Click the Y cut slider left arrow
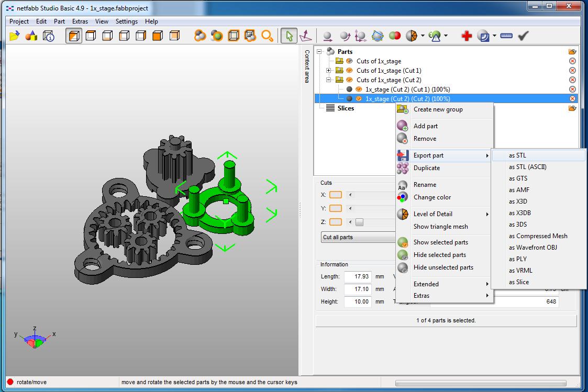 click(350, 208)
